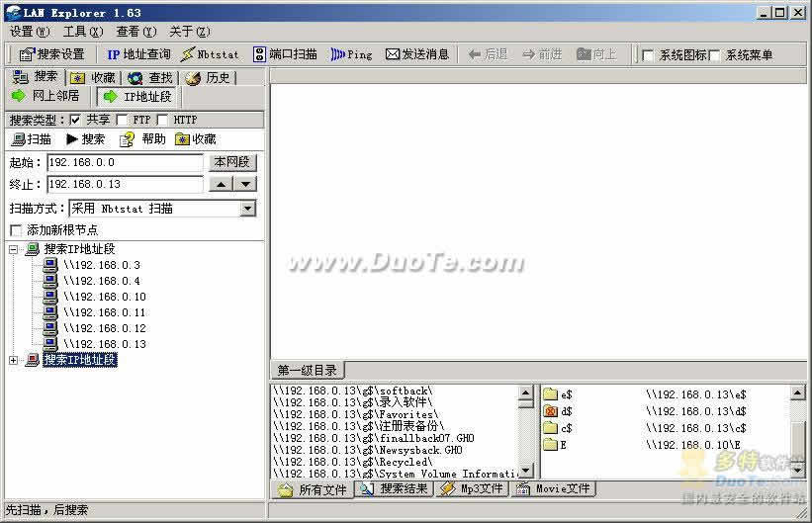This screenshot has height=523, width=812.
Task: Open the 设置 menu
Action: click(x=29, y=32)
